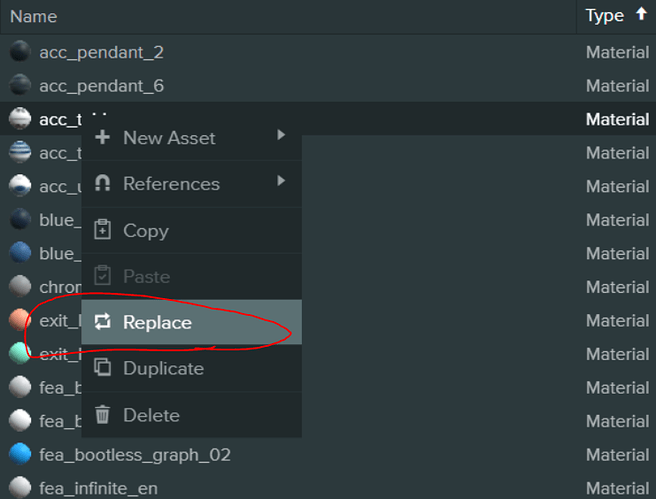Expand the New Asset submenu arrow
The image size is (656, 499).
(281, 135)
